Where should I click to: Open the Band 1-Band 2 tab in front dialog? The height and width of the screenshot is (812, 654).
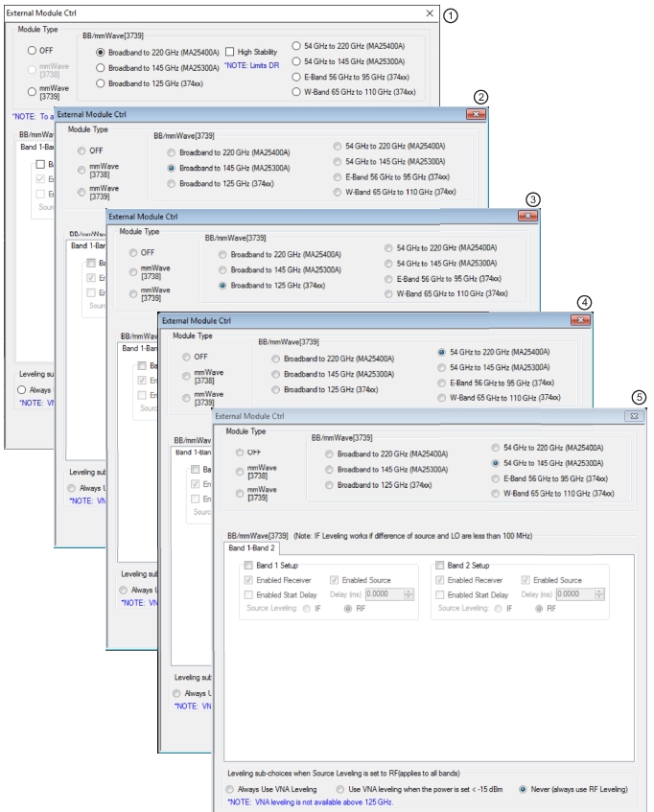tap(251, 548)
